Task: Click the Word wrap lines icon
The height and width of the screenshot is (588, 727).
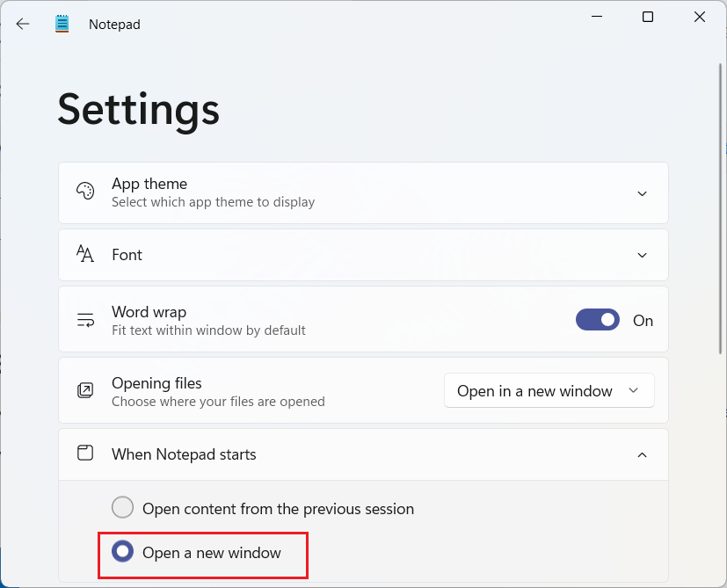Action: pyautogui.click(x=85, y=320)
